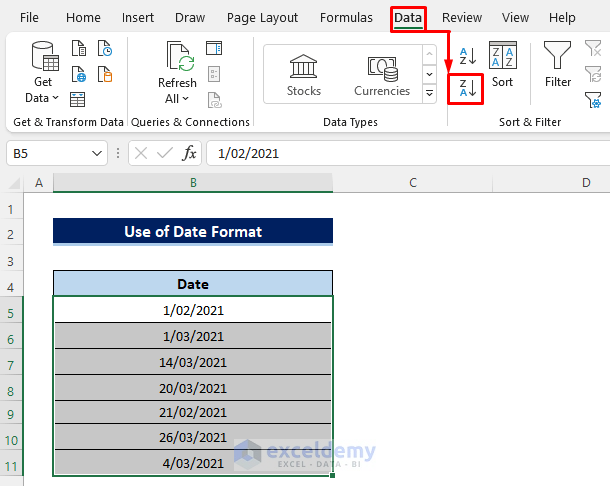Viewport: 610px width, 486px height.
Task: Switch to the View tab
Action: (515, 18)
